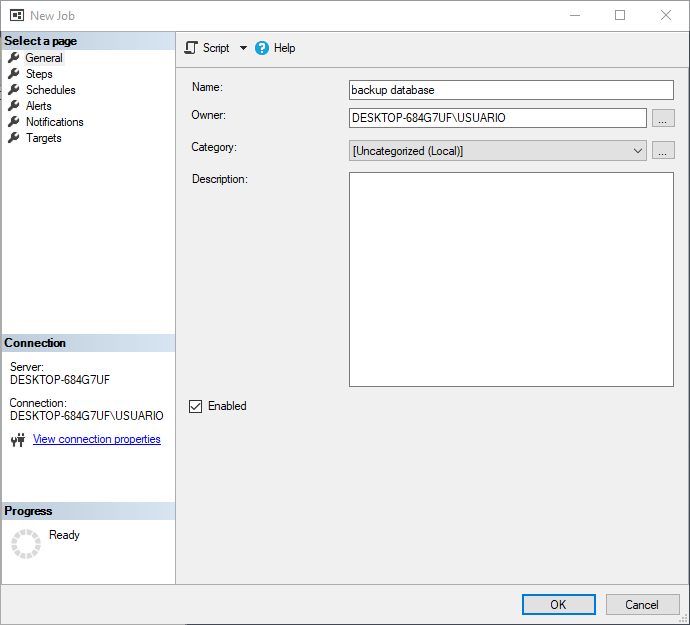
Task: Select the Notifications page
Action: pos(55,122)
